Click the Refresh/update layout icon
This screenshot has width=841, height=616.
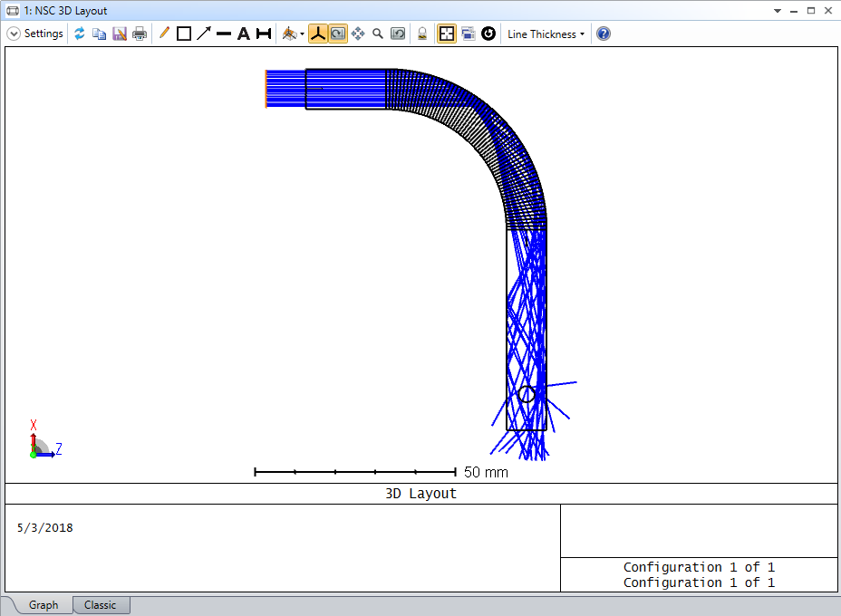pyautogui.click(x=80, y=34)
